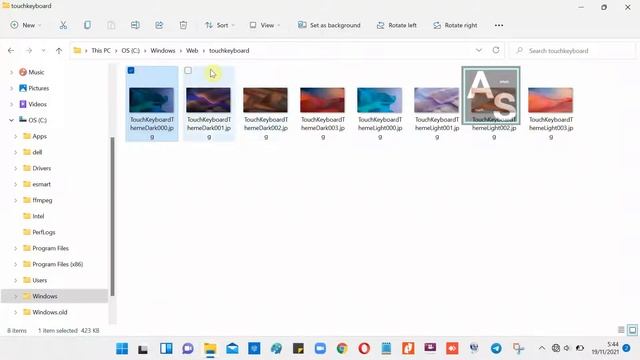The width and height of the screenshot is (640, 360).
Task: Click the Cut scissors icon
Action: 63,25
